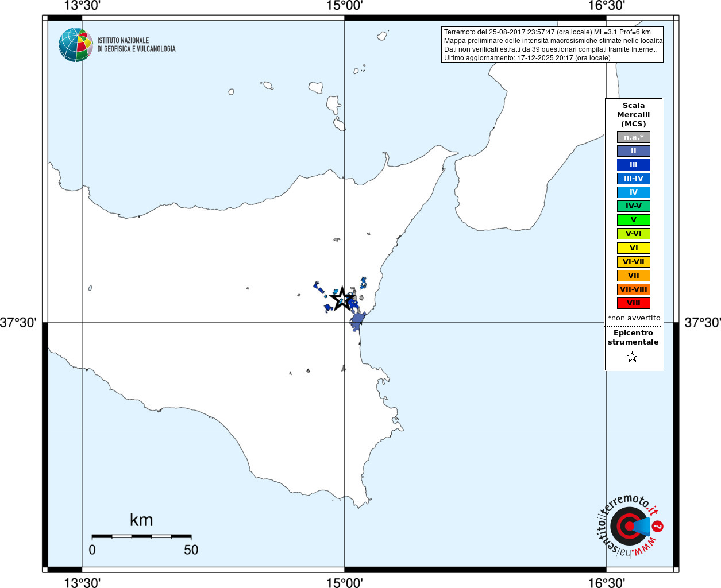Click the 'Dati non verificati' questionnaire line

pyautogui.click(x=550, y=49)
